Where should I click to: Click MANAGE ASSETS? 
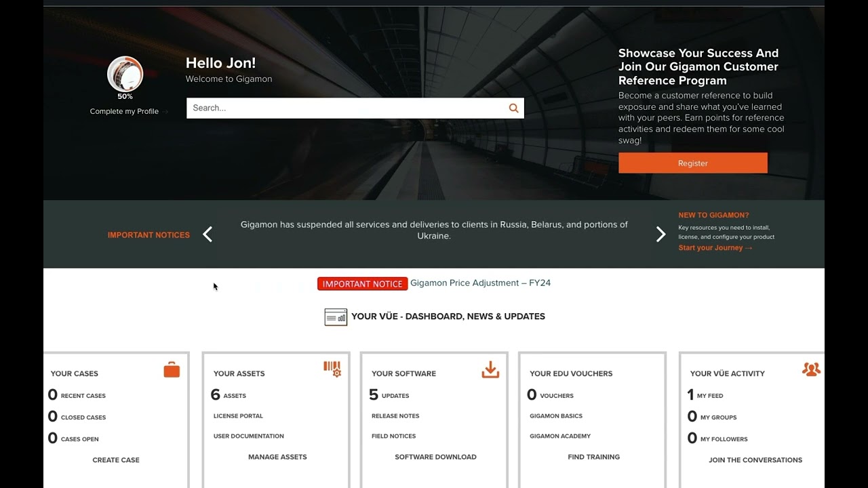coord(277,457)
